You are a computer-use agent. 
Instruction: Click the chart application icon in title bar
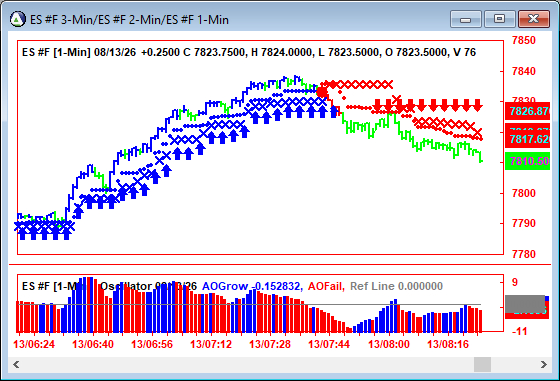tap(18, 19)
